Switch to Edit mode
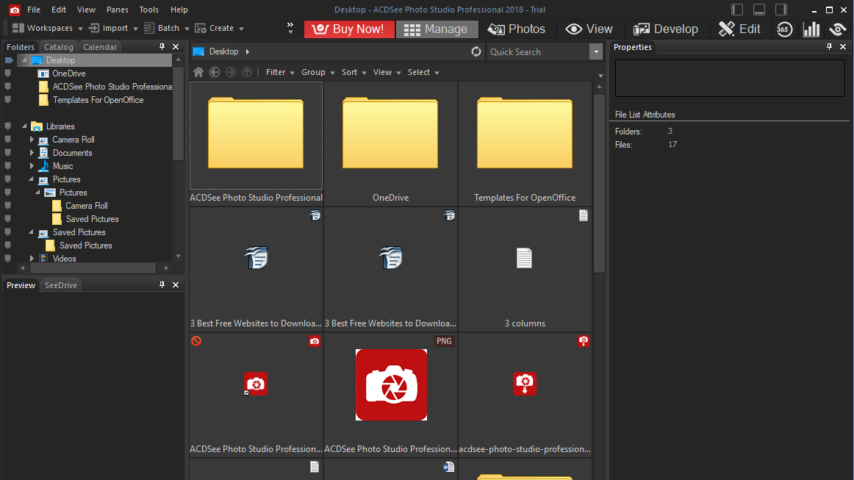The width and height of the screenshot is (854, 480). (x=739, y=29)
